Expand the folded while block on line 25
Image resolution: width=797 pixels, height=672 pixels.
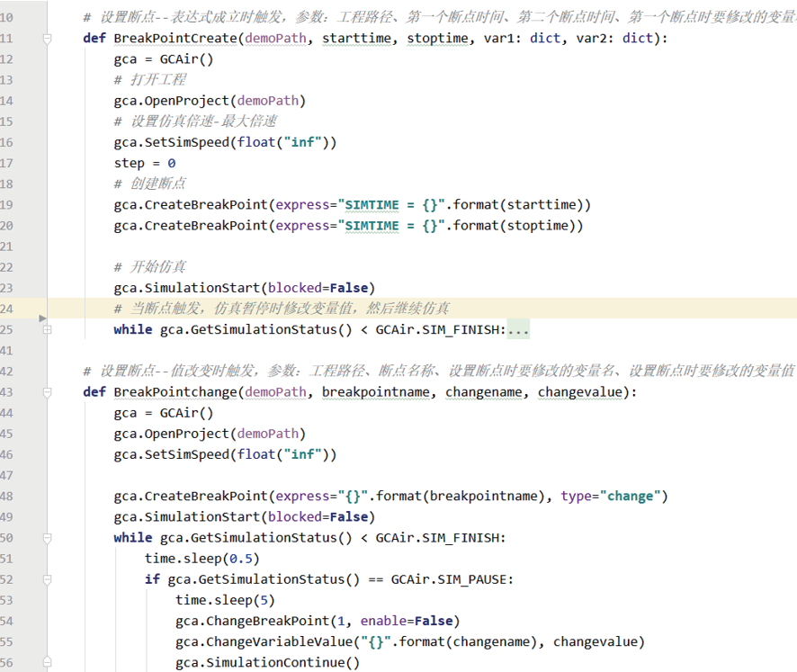pos(47,330)
